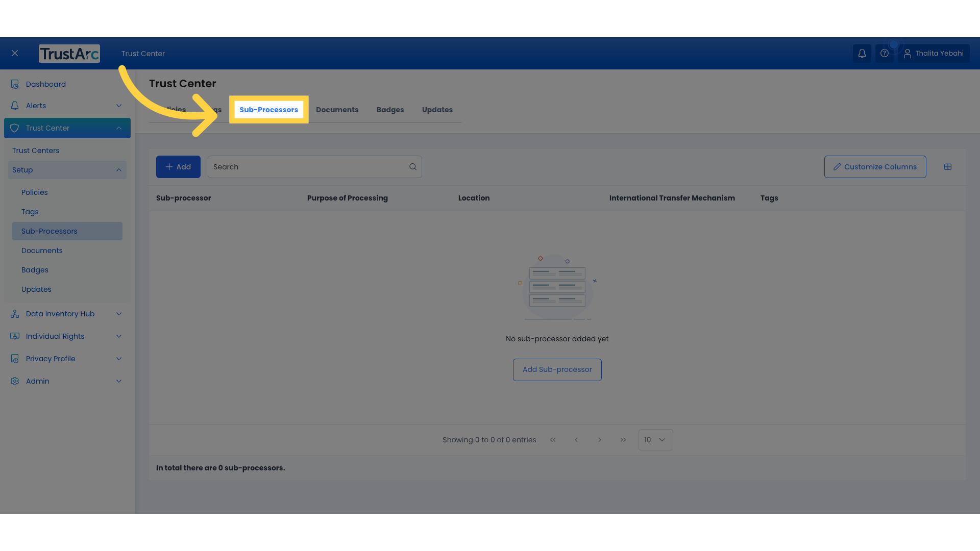The width and height of the screenshot is (980, 551).
Task: Open the Trust Centers link
Action: (36, 151)
